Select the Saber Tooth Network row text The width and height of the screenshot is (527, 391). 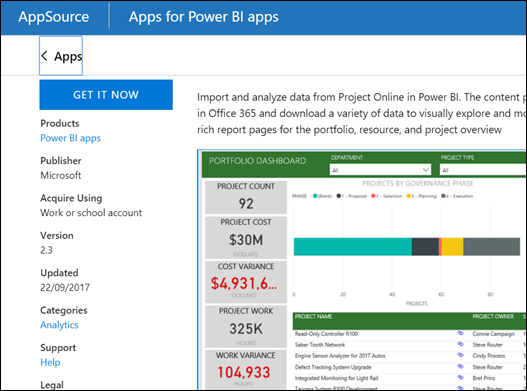click(x=320, y=345)
